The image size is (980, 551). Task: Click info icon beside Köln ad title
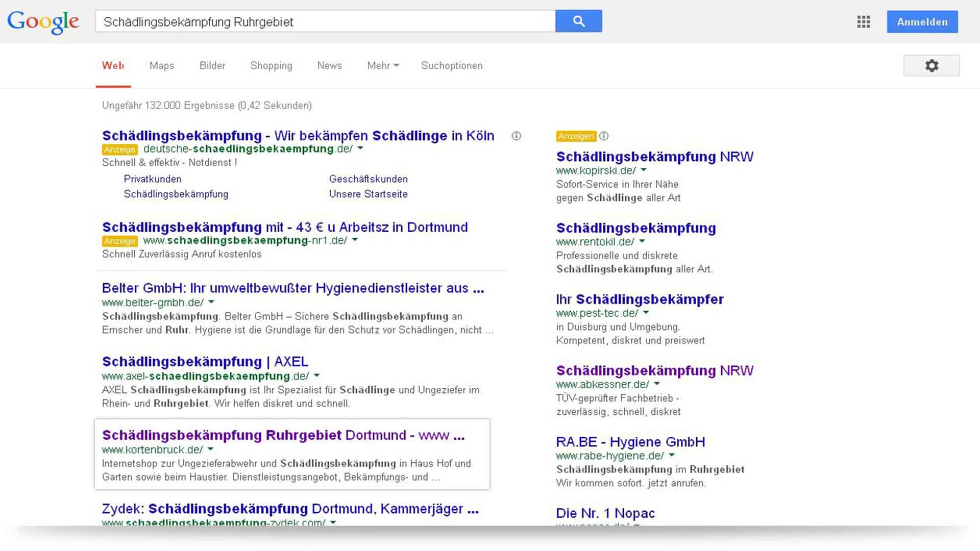pyautogui.click(x=517, y=136)
